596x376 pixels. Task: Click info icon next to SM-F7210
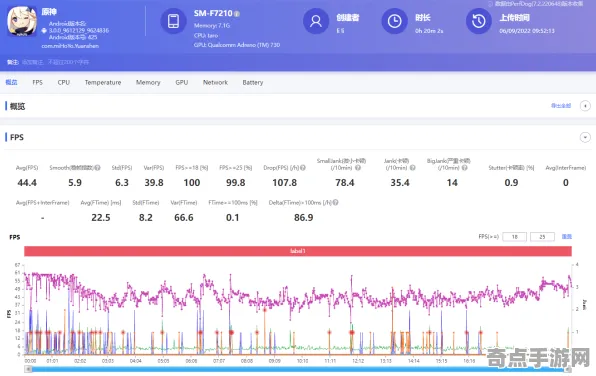click(237, 14)
